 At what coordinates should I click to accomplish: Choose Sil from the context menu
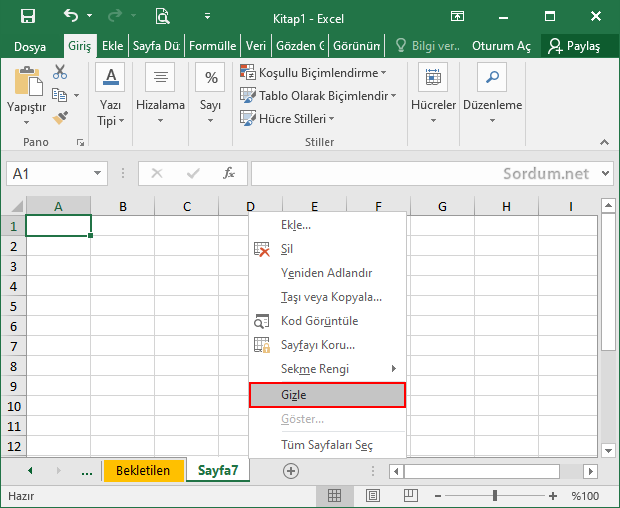pos(327,249)
